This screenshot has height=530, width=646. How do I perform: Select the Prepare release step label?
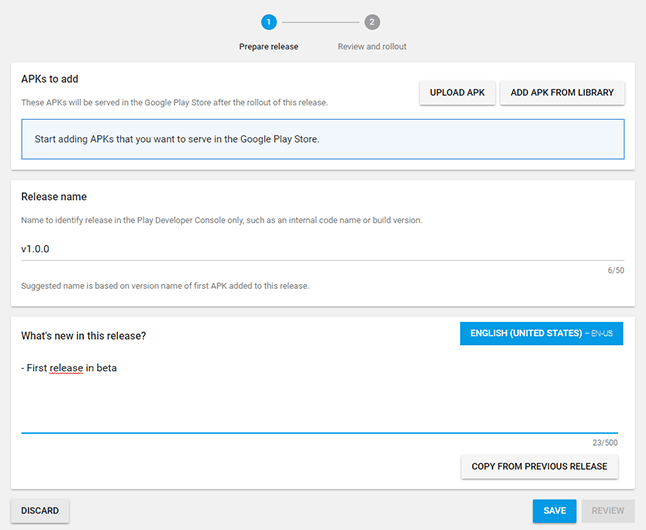coord(269,47)
